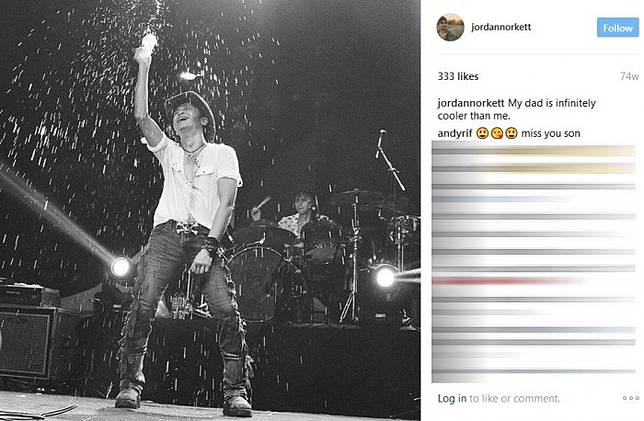Click the 74w post timestamp
Viewport: 644px width, 421px height.
pos(629,76)
